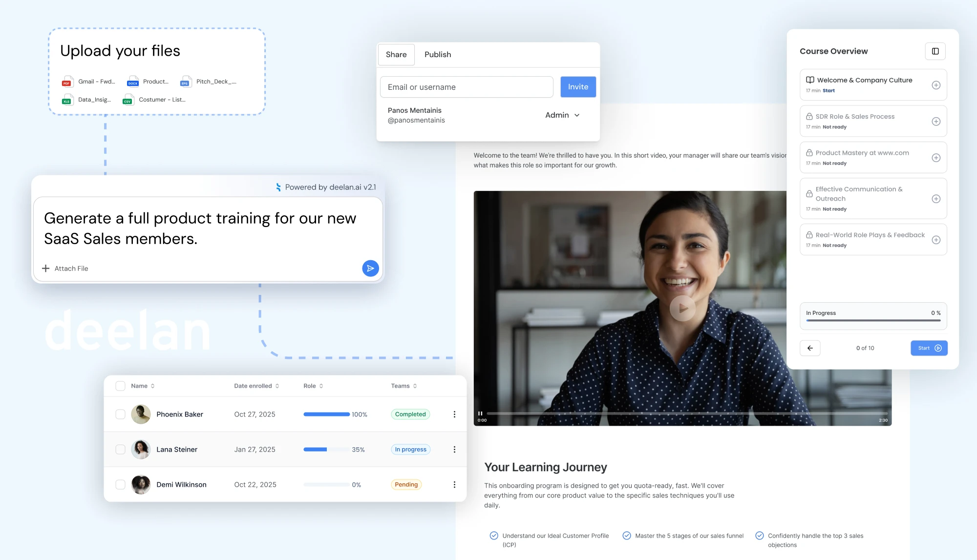The height and width of the screenshot is (560, 977).
Task: Switch to the Publish tab
Action: 438,54
